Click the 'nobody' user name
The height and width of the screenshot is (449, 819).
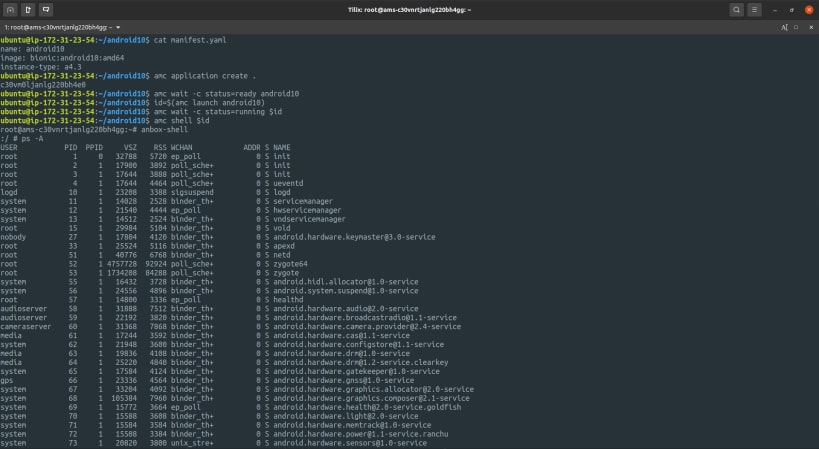pos(13,237)
